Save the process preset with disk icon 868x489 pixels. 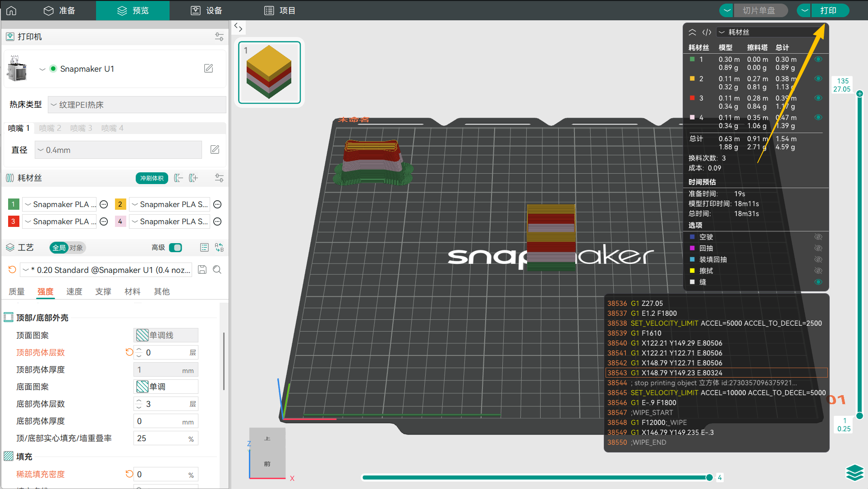[x=202, y=270]
